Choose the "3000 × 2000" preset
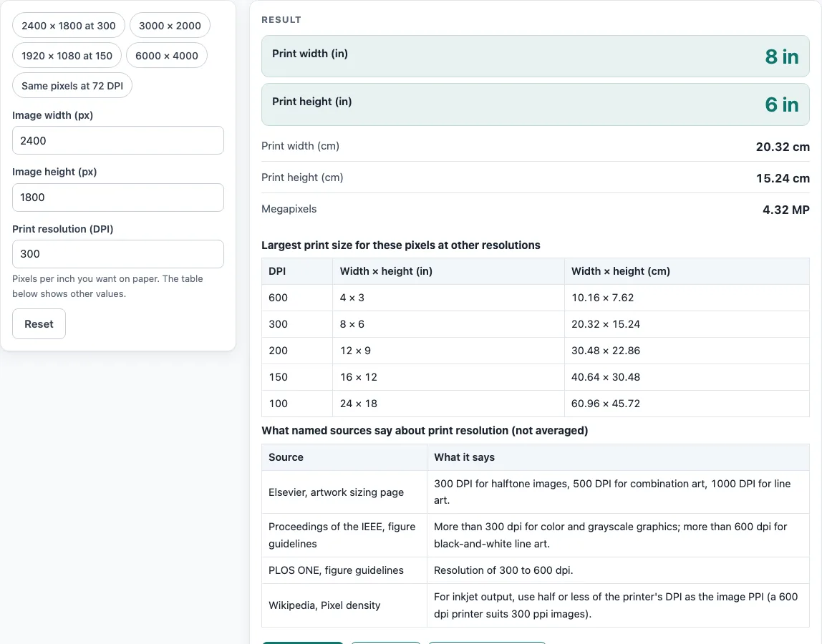Viewport: 822px width, 644px height. (170, 26)
